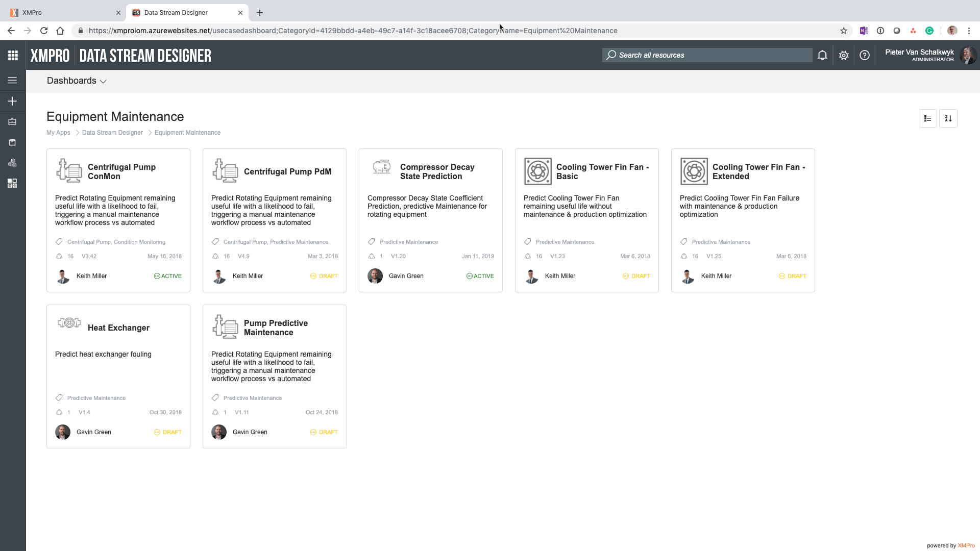Open the settings gear icon

tap(844, 55)
